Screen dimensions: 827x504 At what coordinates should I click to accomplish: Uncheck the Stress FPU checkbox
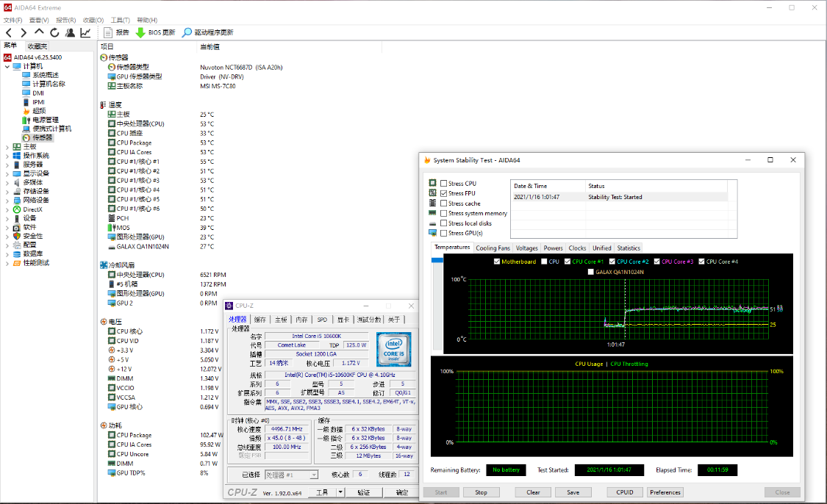tap(443, 193)
